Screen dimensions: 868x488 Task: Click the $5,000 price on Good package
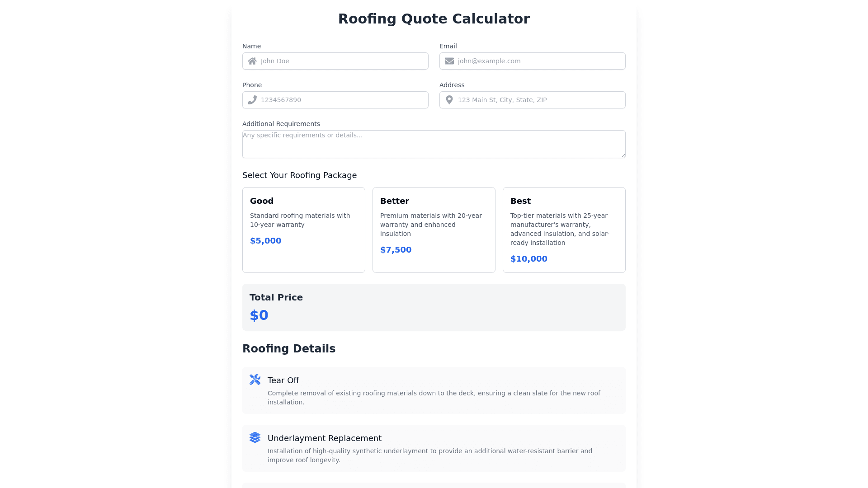click(266, 241)
